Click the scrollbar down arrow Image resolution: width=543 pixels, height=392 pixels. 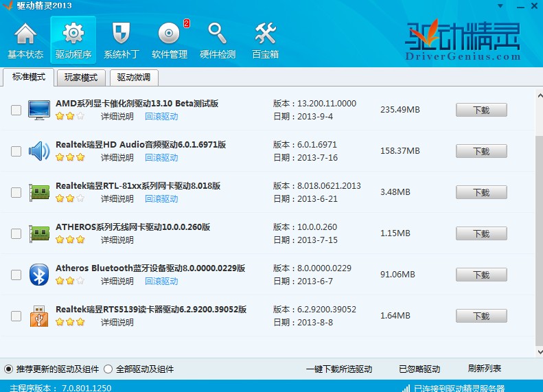(540, 351)
